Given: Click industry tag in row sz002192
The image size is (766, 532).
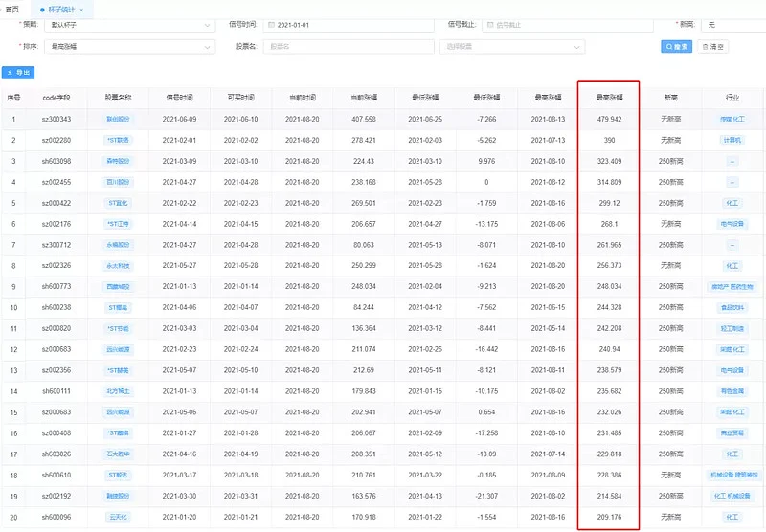Looking at the screenshot, I should (732, 496).
